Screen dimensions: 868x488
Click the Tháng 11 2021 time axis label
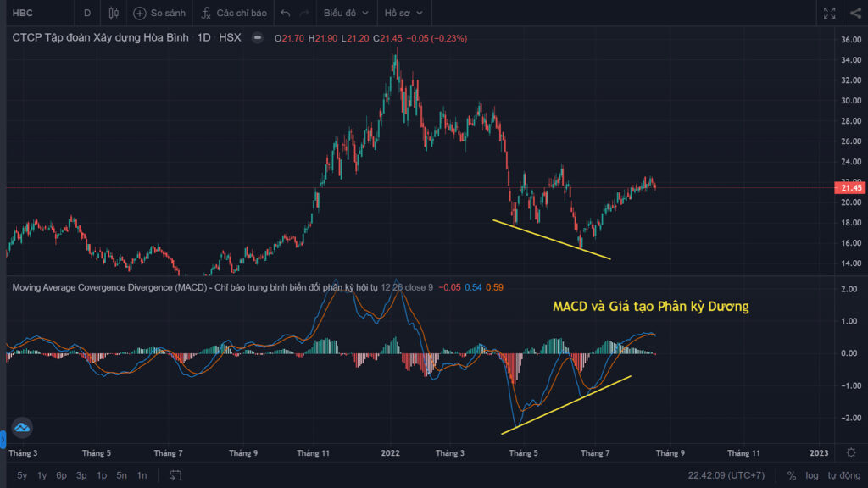pyautogui.click(x=314, y=453)
